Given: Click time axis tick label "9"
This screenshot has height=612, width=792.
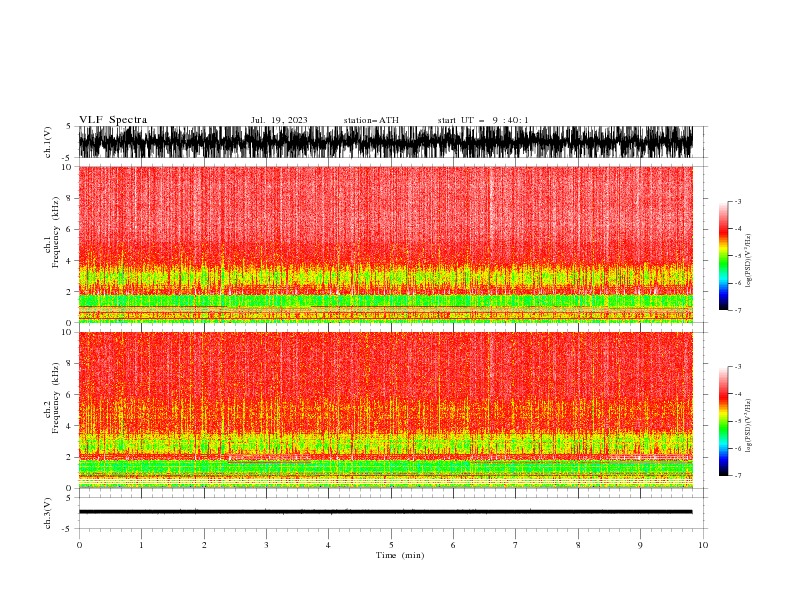Looking at the screenshot, I should [x=640, y=545].
